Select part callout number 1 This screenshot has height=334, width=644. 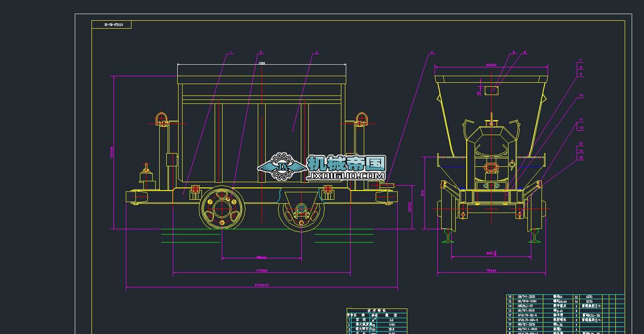[x=231, y=52]
